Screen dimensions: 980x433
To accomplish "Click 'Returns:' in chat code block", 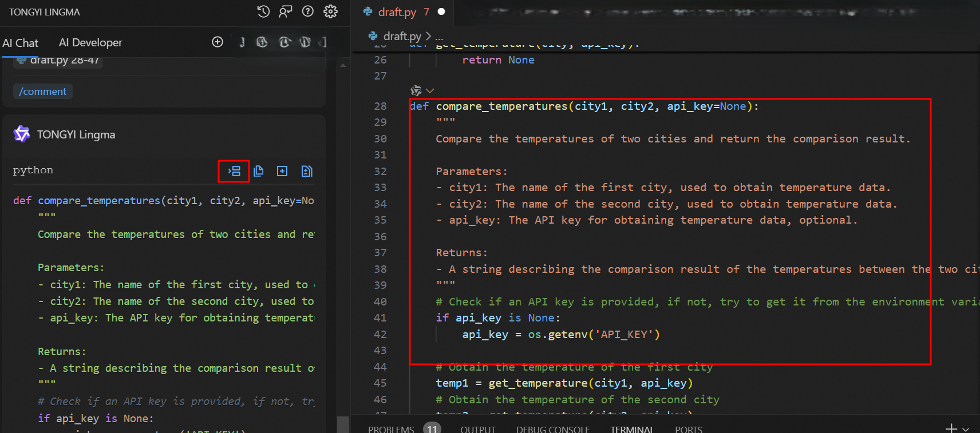I will pos(62,351).
